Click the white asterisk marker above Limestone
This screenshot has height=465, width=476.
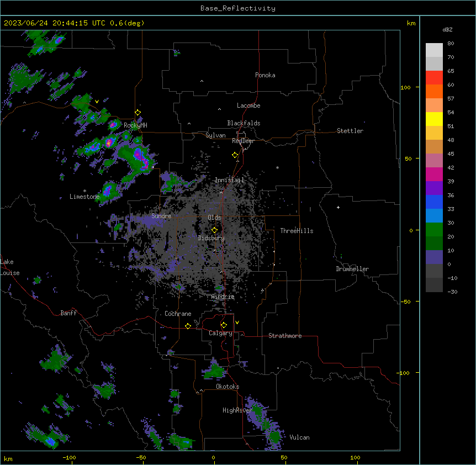[x=84, y=191]
